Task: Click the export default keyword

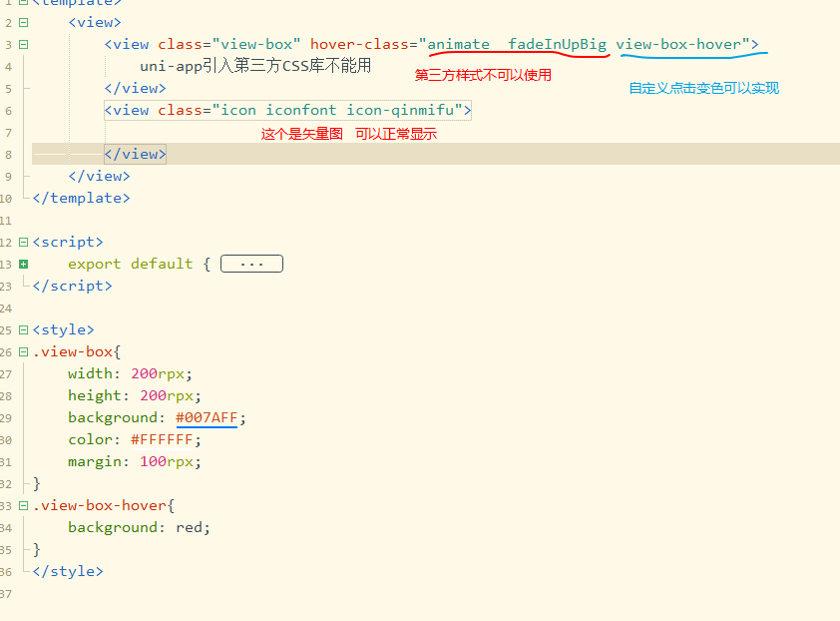Action: pos(130,264)
